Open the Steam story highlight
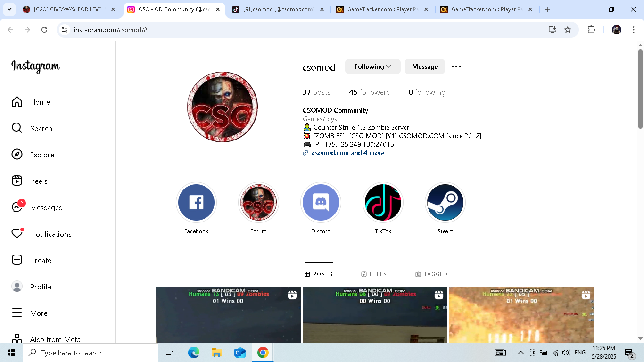The image size is (644, 362). click(x=445, y=203)
